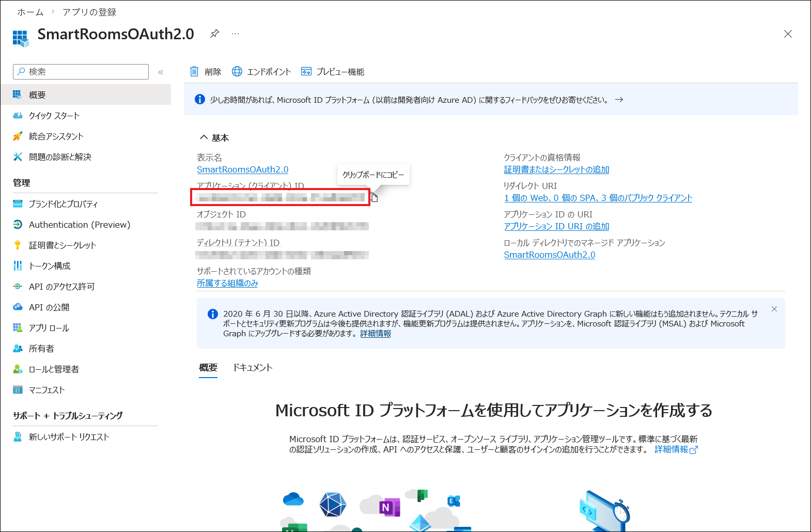
Task: Switch to the ドキュメント tab
Action: point(253,367)
